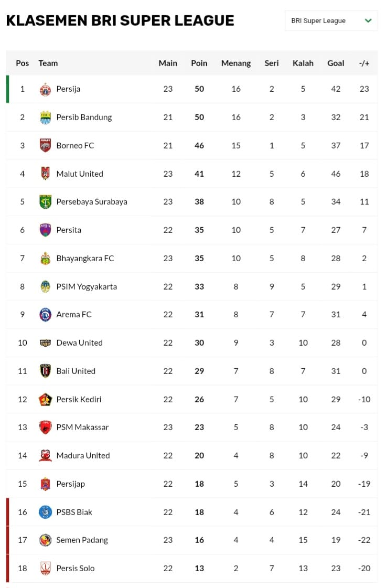386x588 pixels.
Task: Click the Goal column header
Action: point(336,63)
